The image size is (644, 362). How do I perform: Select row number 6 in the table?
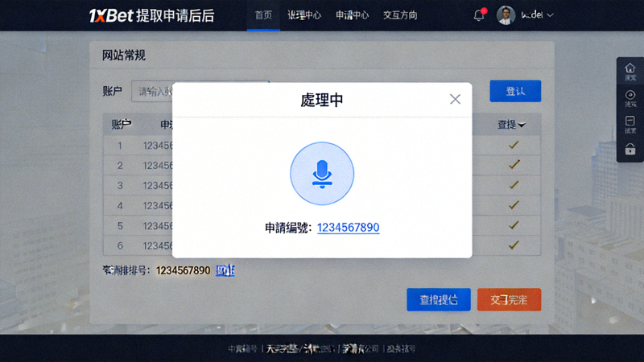click(120, 245)
